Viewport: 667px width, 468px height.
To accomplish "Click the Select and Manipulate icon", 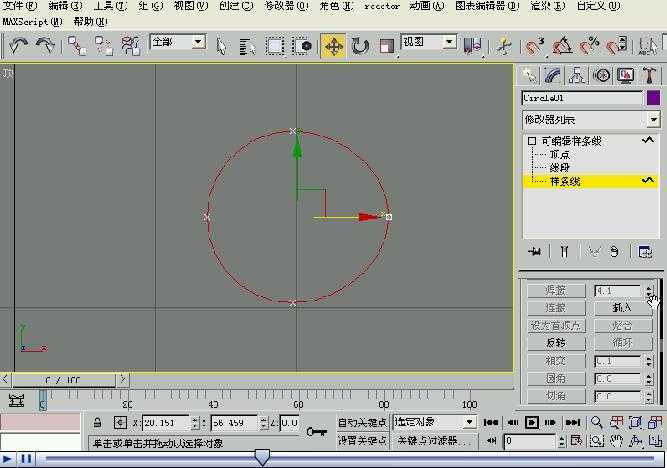I will [x=504, y=46].
